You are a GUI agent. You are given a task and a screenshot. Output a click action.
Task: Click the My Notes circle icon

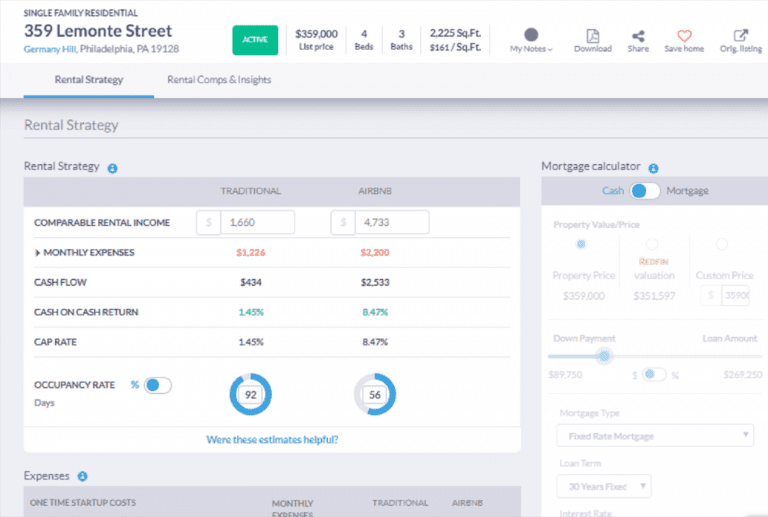(x=531, y=34)
